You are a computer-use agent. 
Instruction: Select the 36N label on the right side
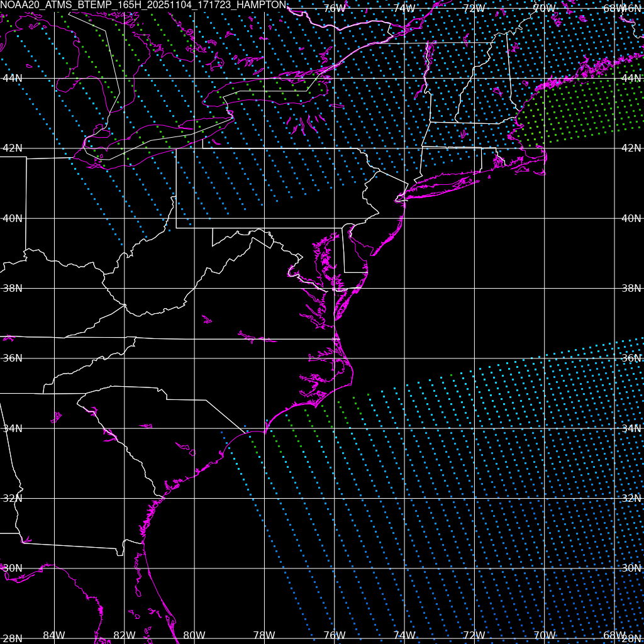click(x=631, y=358)
